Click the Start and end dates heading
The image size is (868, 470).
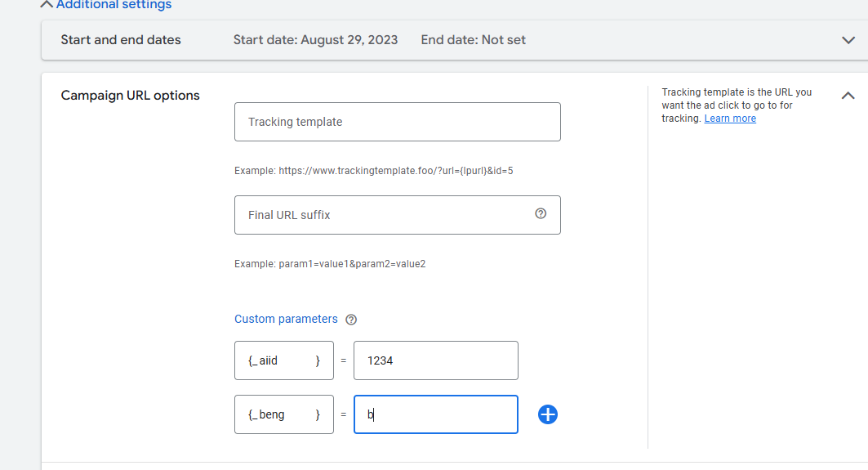[121, 40]
